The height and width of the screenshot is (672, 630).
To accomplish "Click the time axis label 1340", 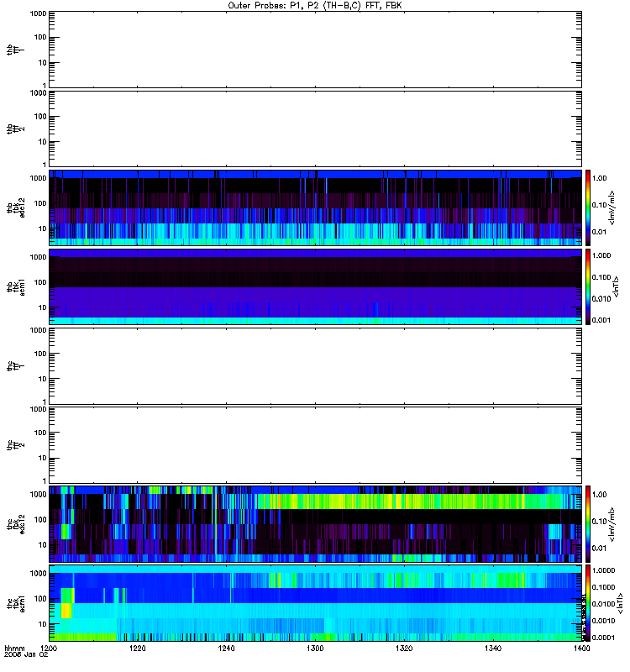I will (493, 648).
